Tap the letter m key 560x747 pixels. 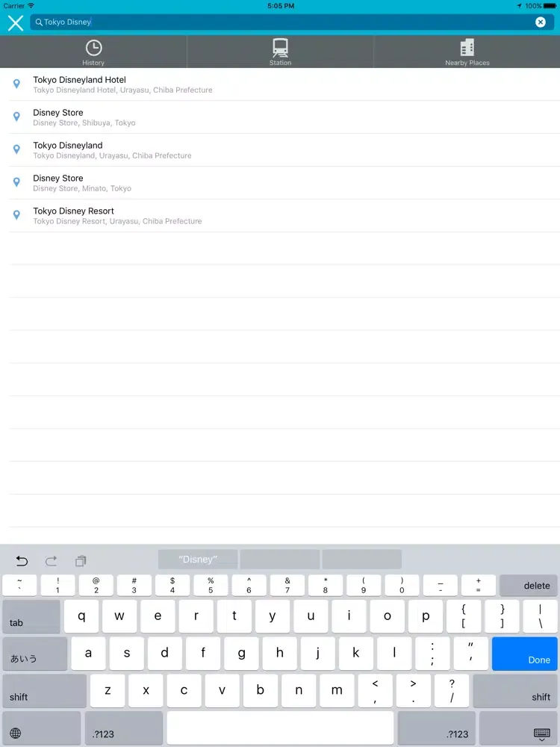337,691
